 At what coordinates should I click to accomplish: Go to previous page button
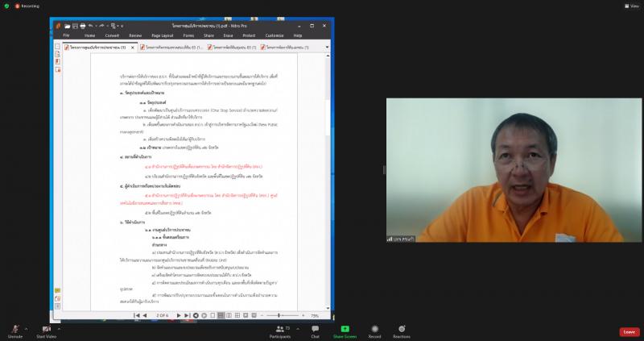tap(145, 315)
